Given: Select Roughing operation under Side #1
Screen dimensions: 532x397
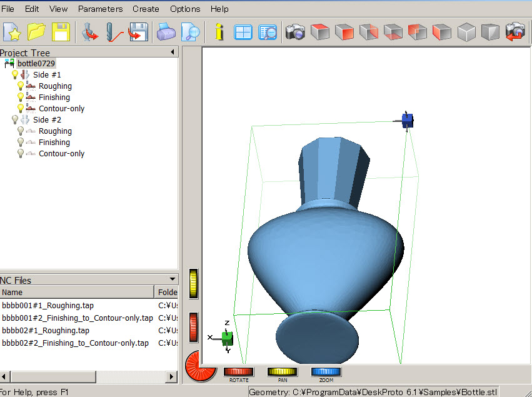Looking at the screenshot, I should pos(55,86).
